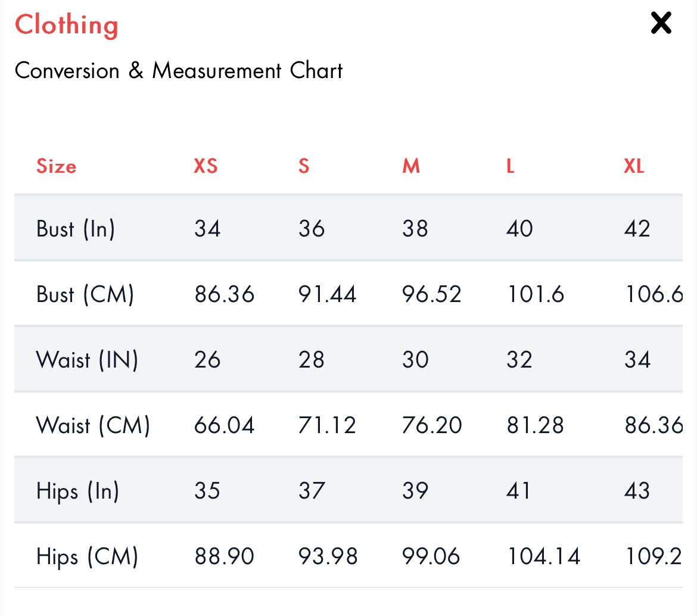Click the Bust (In) row label

[x=76, y=229]
